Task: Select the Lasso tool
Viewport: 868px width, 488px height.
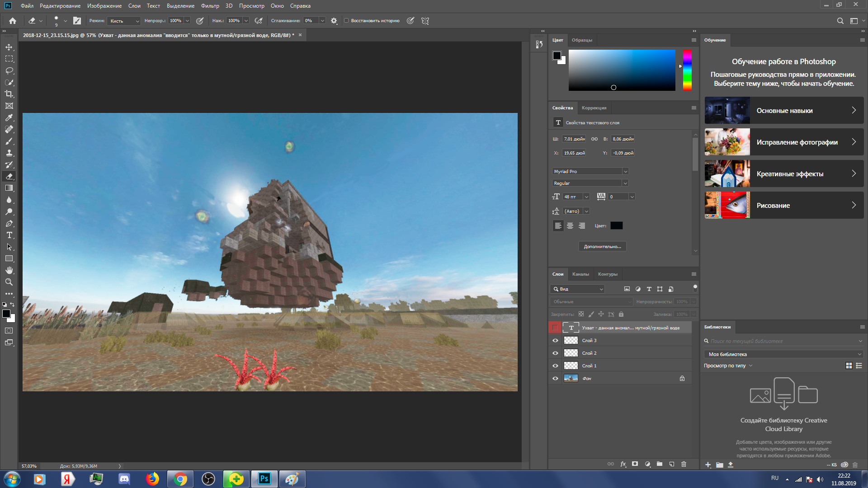Action: 9,70
